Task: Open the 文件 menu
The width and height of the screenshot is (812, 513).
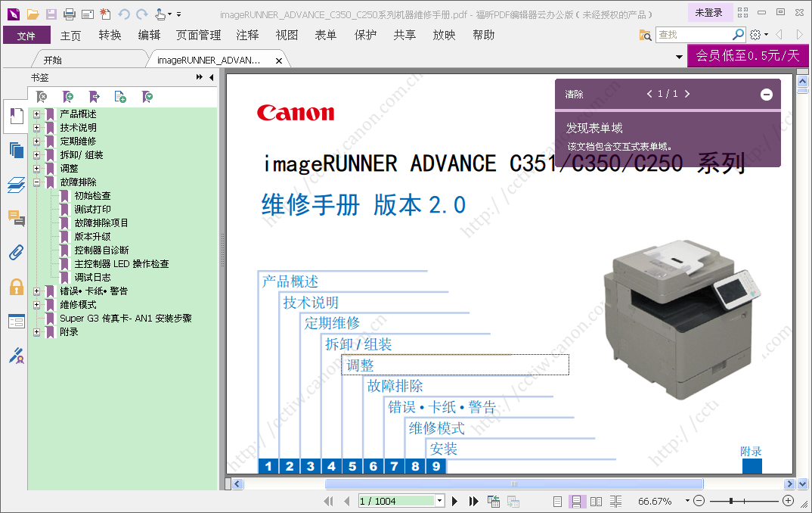Action: point(26,36)
